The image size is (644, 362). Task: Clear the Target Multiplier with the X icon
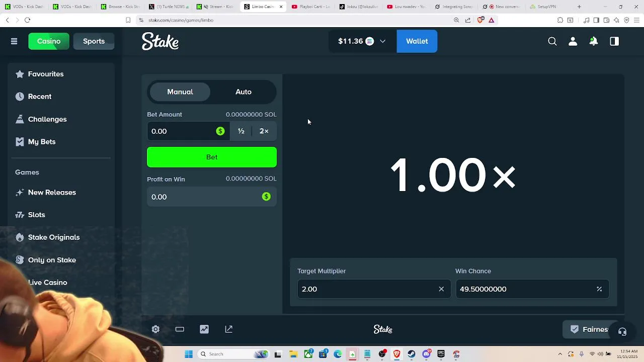pyautogui.click(x=441, y=289)
